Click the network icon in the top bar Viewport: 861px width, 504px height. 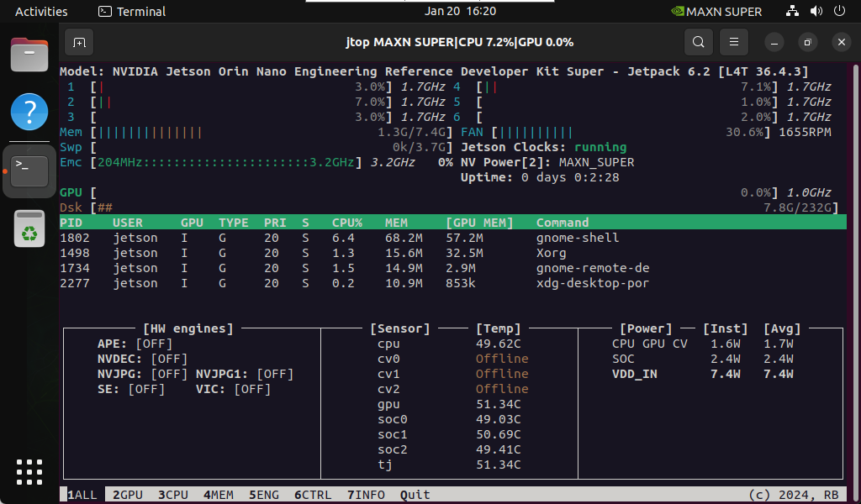[791, 11]
